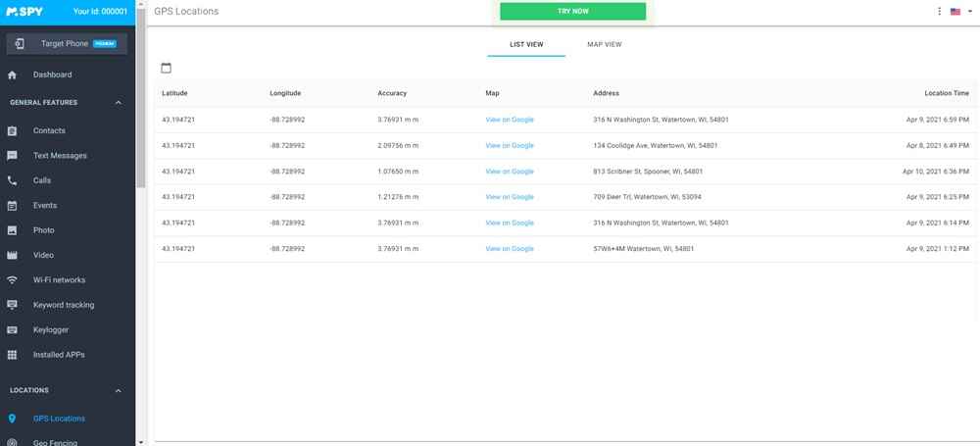This screenshot has width=980, height=446.
Task: Click the Contacts sidebar icon
Action: tap(12, 130)
